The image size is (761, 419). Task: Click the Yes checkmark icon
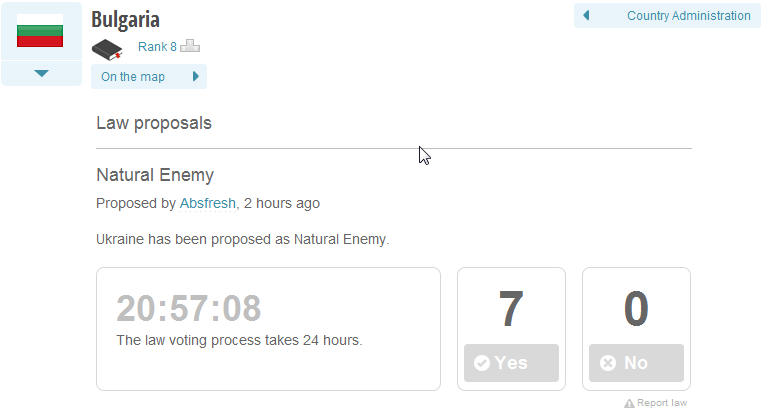(x=481, y=363)
